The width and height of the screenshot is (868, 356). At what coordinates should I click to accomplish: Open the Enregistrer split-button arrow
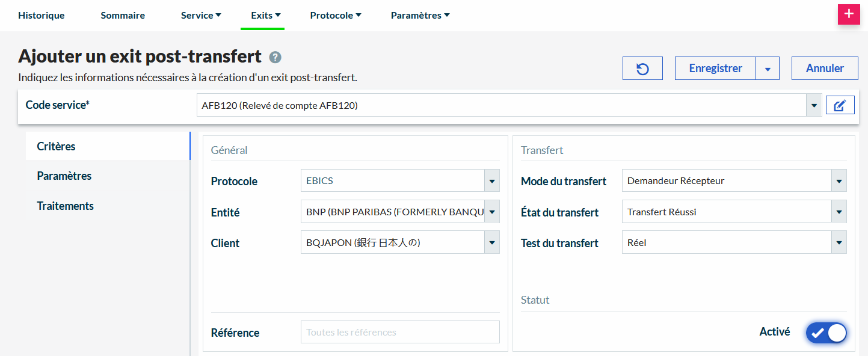click(768, 69)
